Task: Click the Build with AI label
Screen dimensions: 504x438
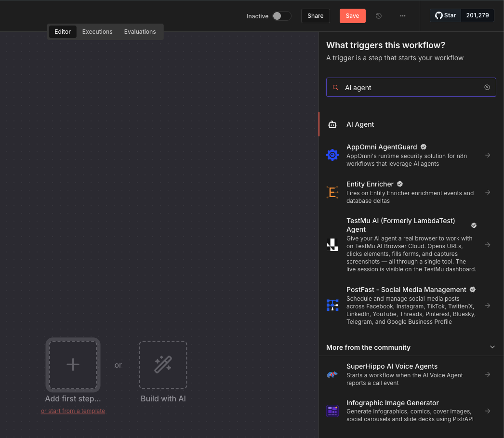Action: (163, 399)
